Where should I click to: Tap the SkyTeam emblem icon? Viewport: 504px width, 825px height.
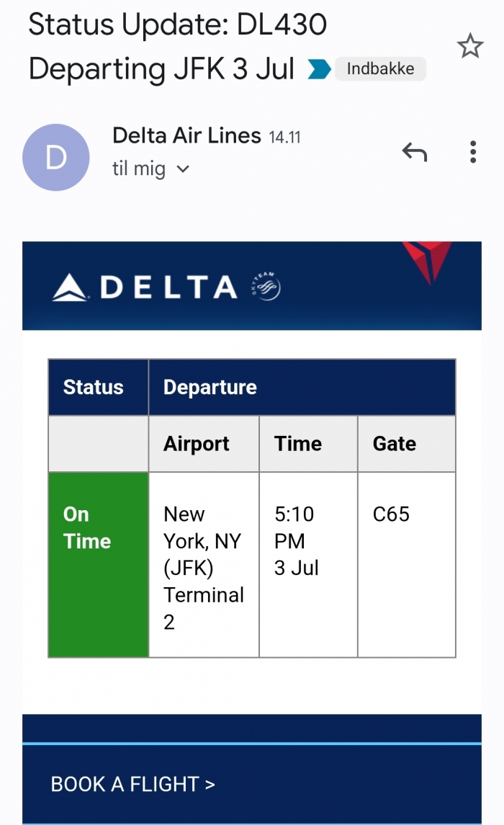point(266,286)
